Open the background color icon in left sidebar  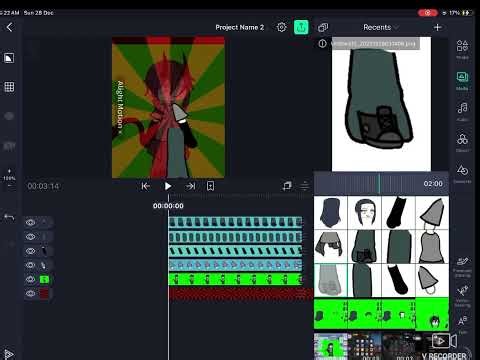[x=9, y=58]
